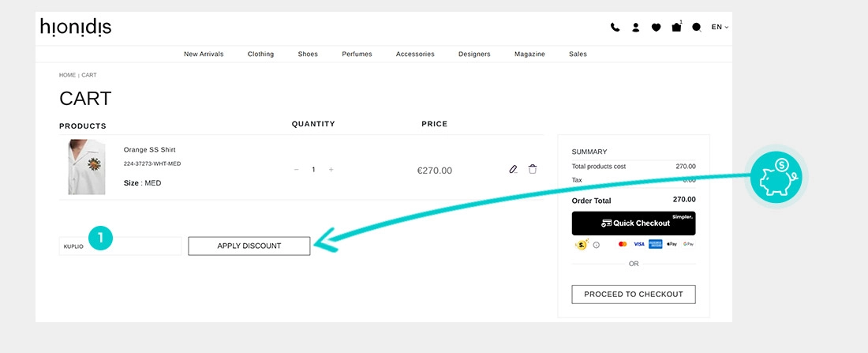Click the Mastercard payment icon
Image resolution: width=868 pixels, height=353 pixels.
coord(623,244)
